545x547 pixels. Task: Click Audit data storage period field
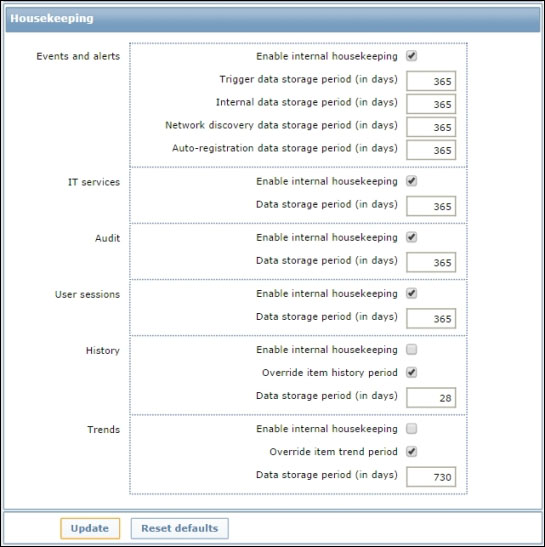431,262
